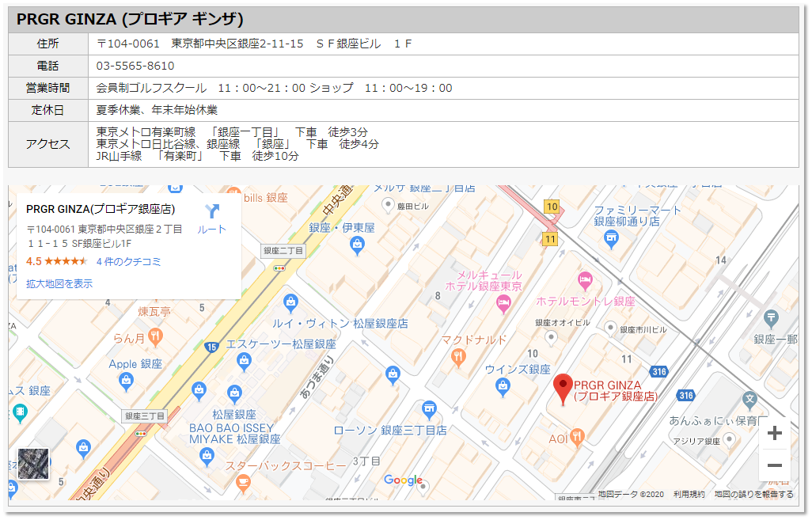Click the JR山手線 有楽町 access line
Screen dimensions: 812x520
[x=198, y=156]
